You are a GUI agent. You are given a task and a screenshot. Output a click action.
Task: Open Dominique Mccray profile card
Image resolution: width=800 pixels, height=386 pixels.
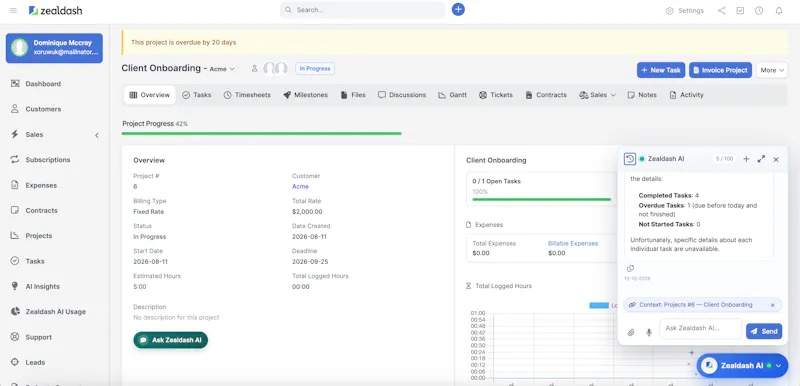[x=54, y=48]
